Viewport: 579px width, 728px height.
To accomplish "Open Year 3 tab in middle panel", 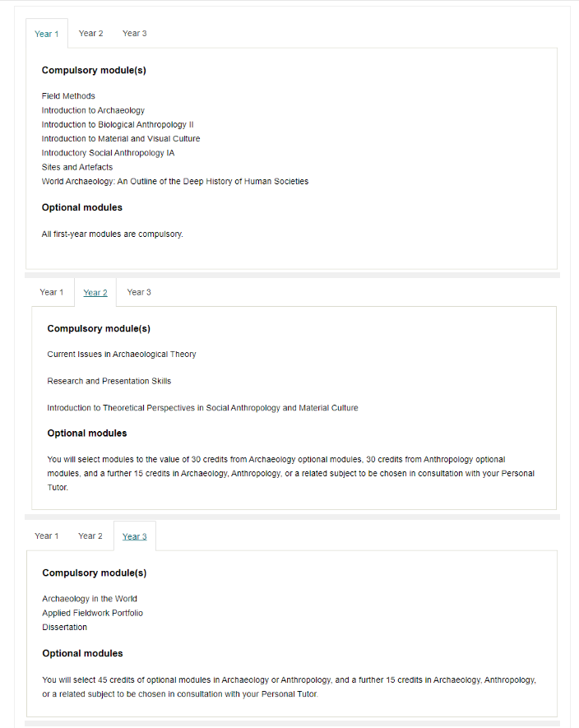I will (x=139, y=293).
